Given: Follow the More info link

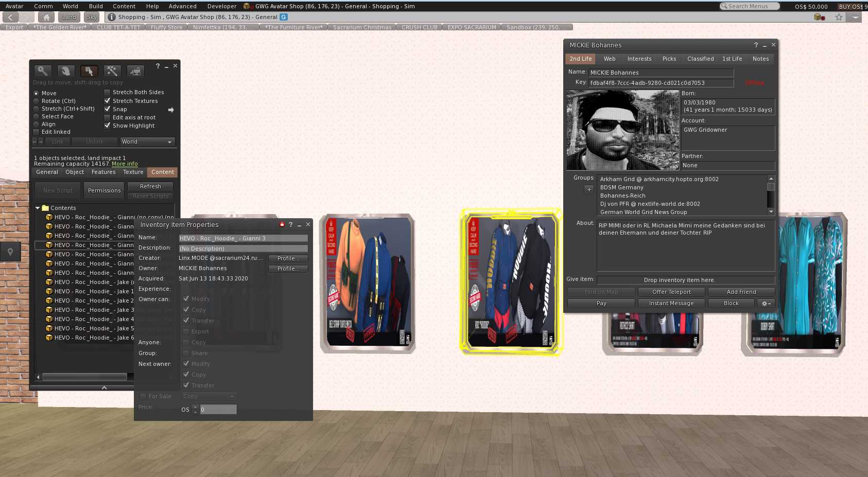Looking at the screenshot, I should click(125, 164).
